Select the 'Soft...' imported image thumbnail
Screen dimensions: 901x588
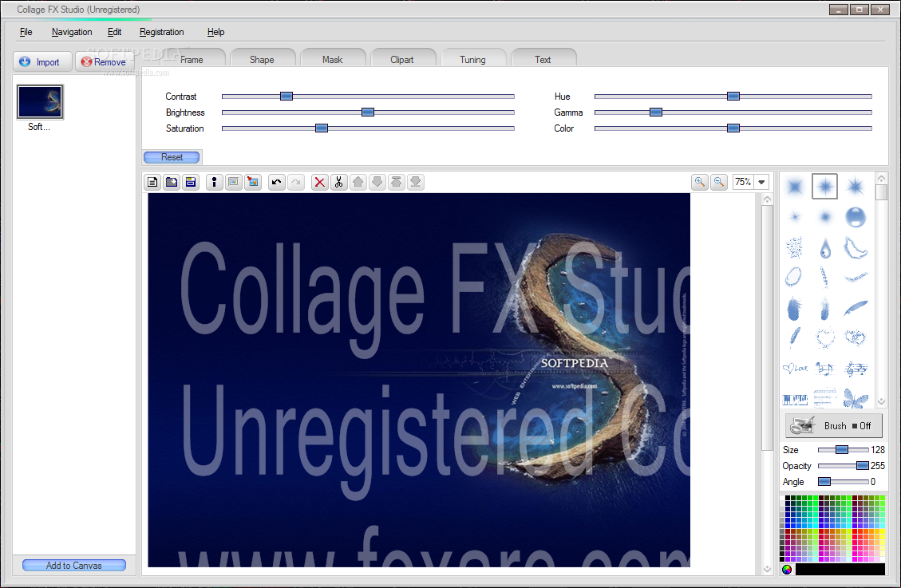(x=40, y=101)
